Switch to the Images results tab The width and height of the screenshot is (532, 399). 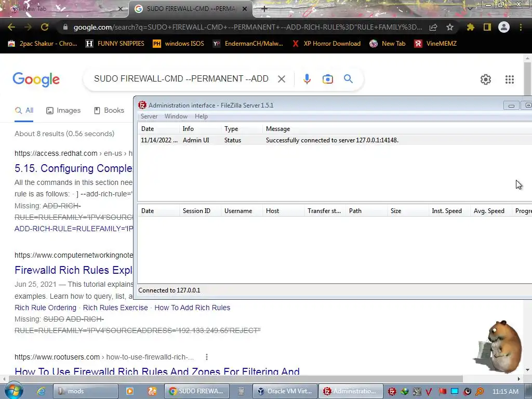point(63,111)
